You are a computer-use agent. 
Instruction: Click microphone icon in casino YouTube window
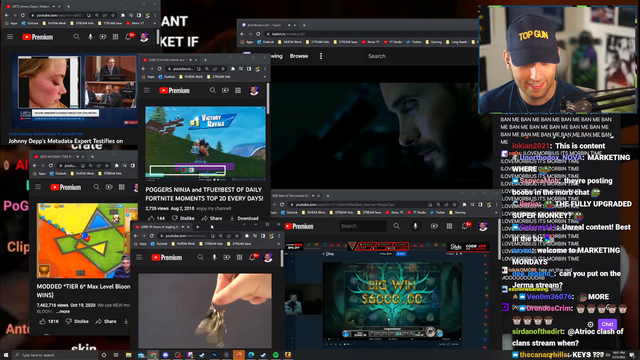click(x=415, y=226)
